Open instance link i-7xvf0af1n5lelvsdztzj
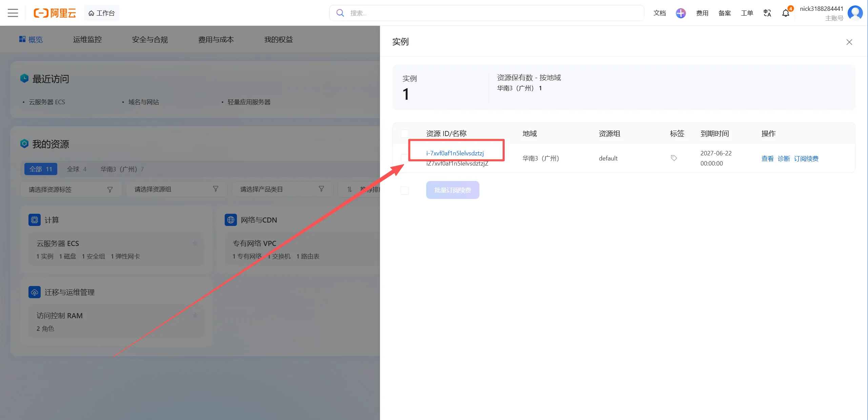Screen dimensions: 868x420 (455, 153)
